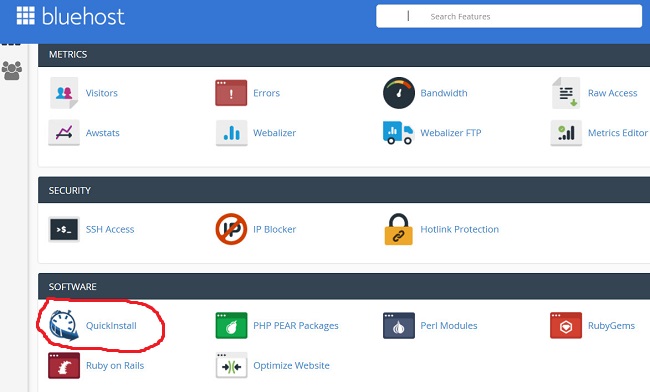Open the IP Blocker link
Viewport: 650px width, 392px height.
(x=274, y=229)
